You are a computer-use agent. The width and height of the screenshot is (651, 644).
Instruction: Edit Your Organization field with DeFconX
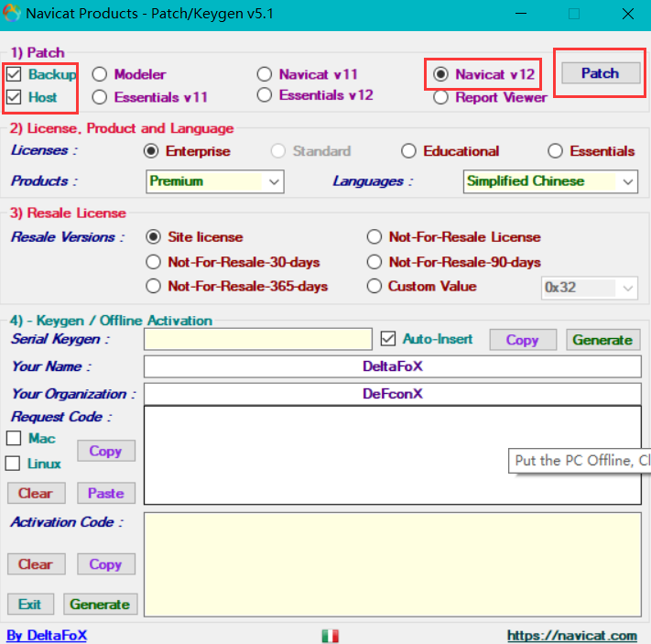[x=393, y=394]
